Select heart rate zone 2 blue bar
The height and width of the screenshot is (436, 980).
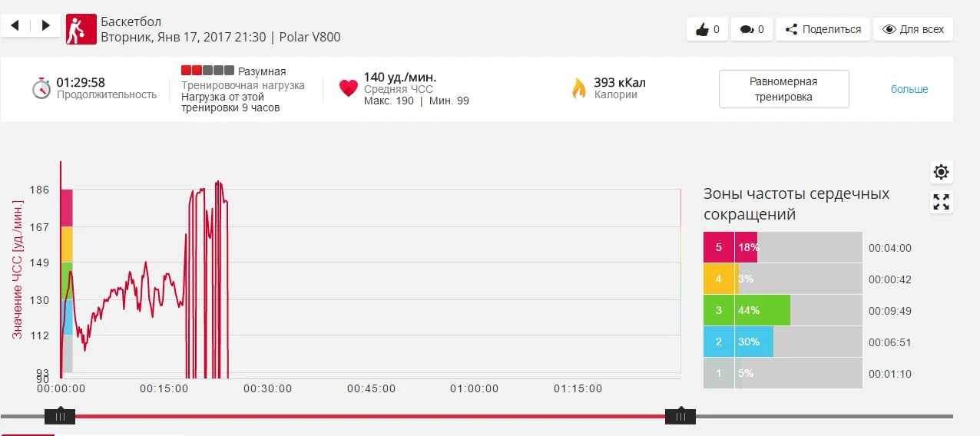click(753, 342)
